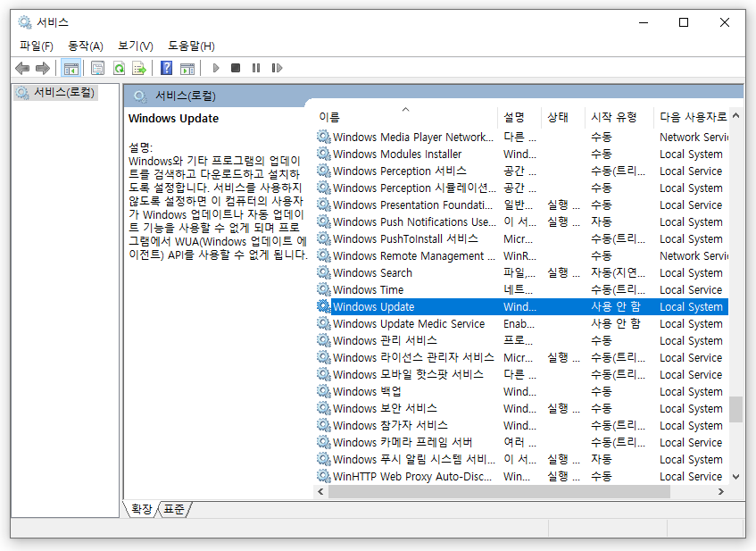The width and height of the screenshot is (756, 551).
Task: Pause the service with the pause icon
Action: point(256,68)
